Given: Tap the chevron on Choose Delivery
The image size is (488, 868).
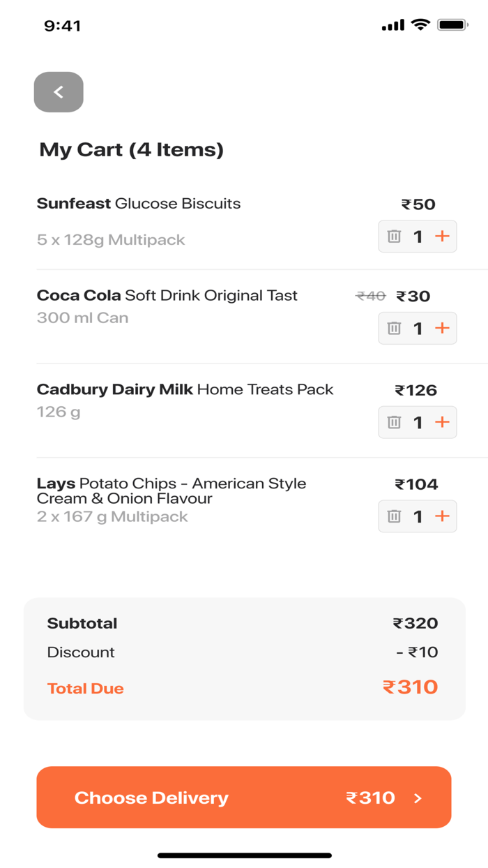Looking at the screenshot, I should coord(418,798).
